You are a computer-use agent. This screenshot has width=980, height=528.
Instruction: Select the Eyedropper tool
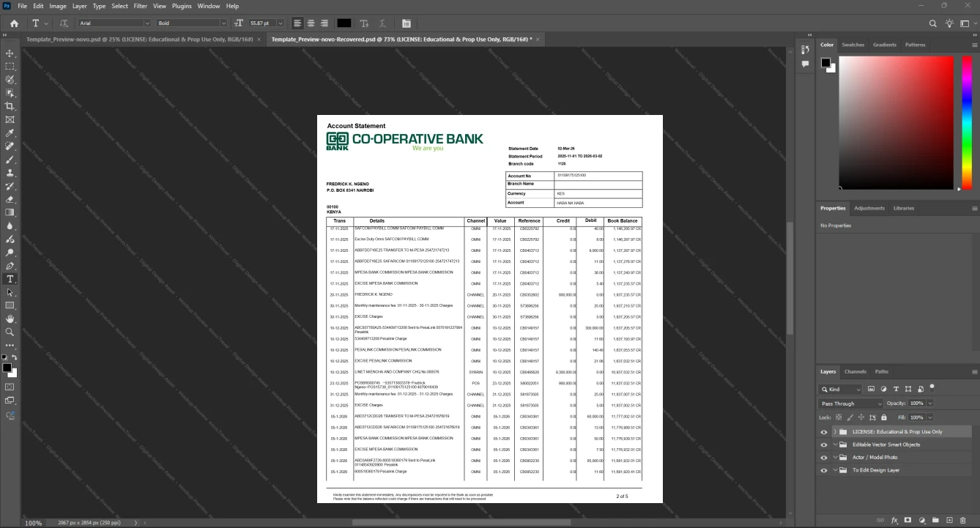point(10,133)
